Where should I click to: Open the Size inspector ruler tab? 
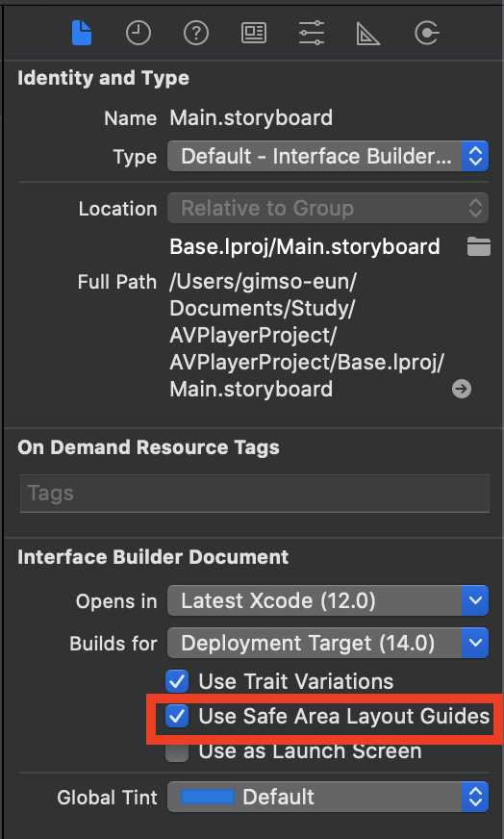(x=368, y=34)
